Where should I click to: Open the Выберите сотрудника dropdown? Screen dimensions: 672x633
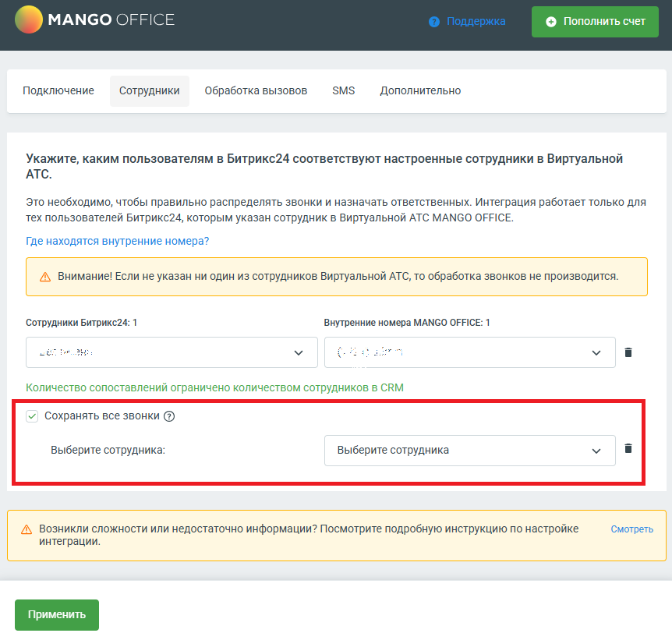470,451
